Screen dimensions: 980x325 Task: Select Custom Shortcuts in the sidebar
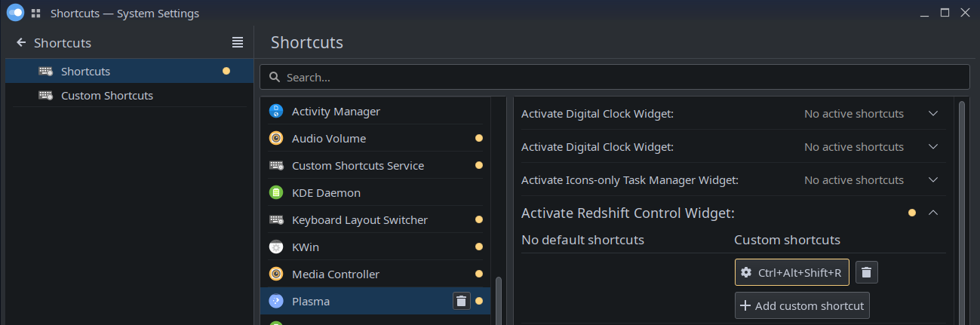pos(107,96)
